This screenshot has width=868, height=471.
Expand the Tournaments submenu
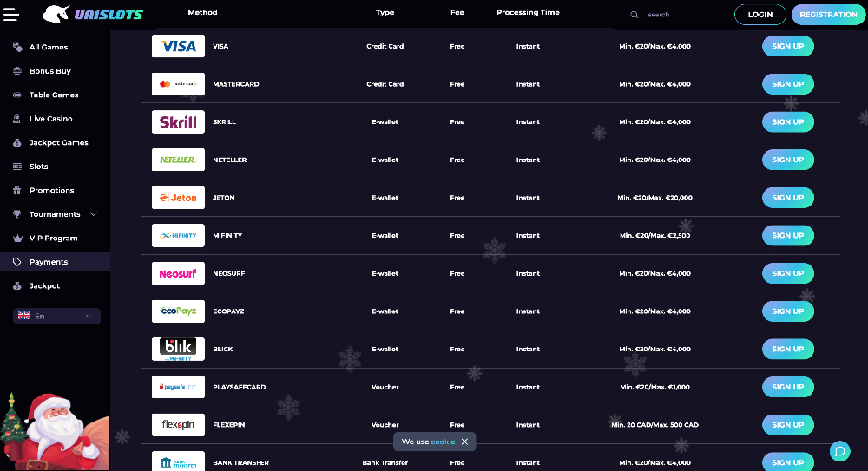click(x=94, y=214)
